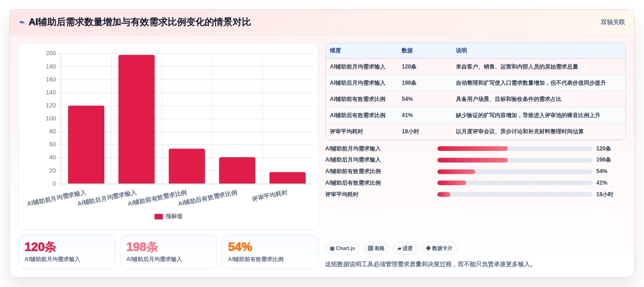The height and width of the screenshot is (287, 644).
Task: Click the chart icon in Chart.js tag
Action: (x=332, y=249)
